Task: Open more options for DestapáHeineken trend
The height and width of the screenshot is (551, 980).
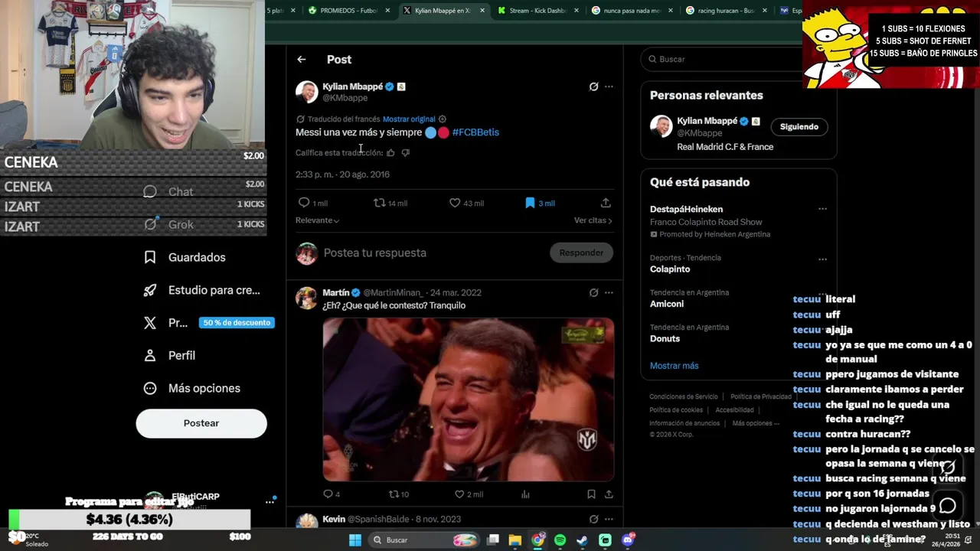Action: tap(822, 209)
